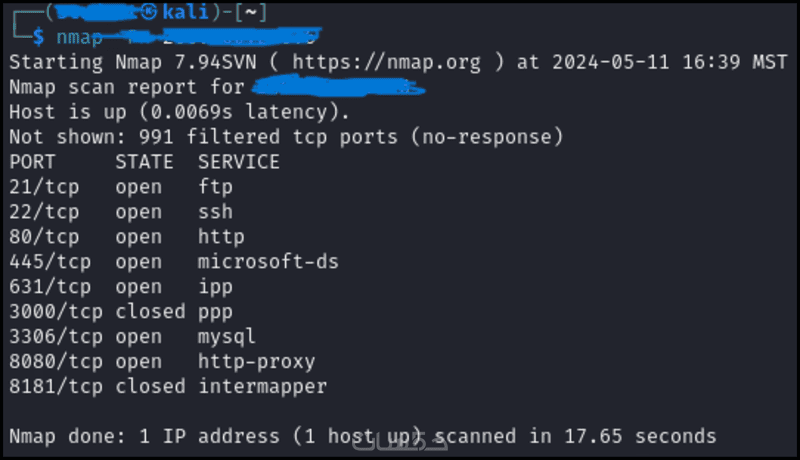
Task: Select the microsoft-ds service name
Action: 268,262
